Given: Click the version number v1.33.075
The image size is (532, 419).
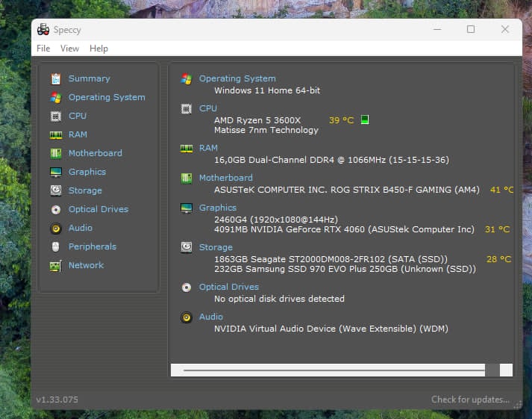Looking at the screenshot, I should (57, 400).
